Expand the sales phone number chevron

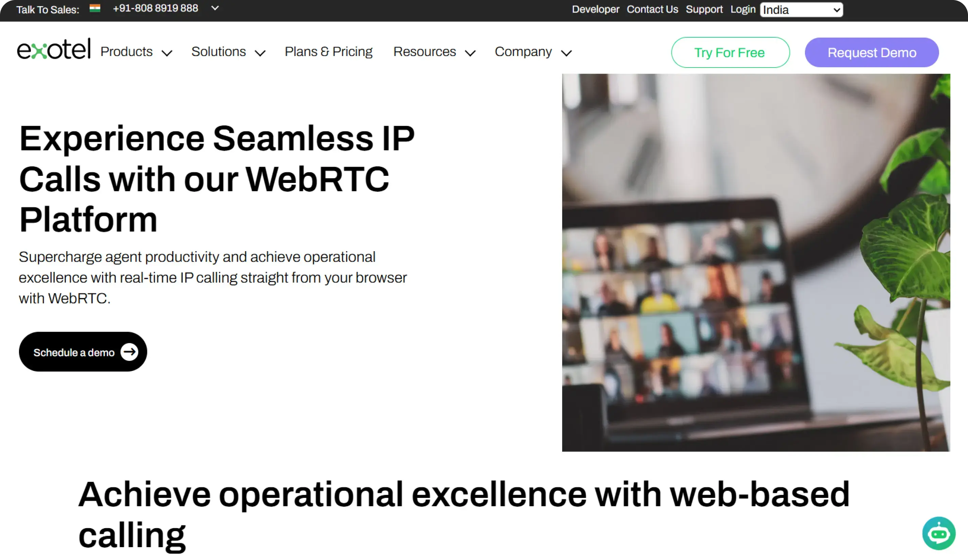coord(215,8)
